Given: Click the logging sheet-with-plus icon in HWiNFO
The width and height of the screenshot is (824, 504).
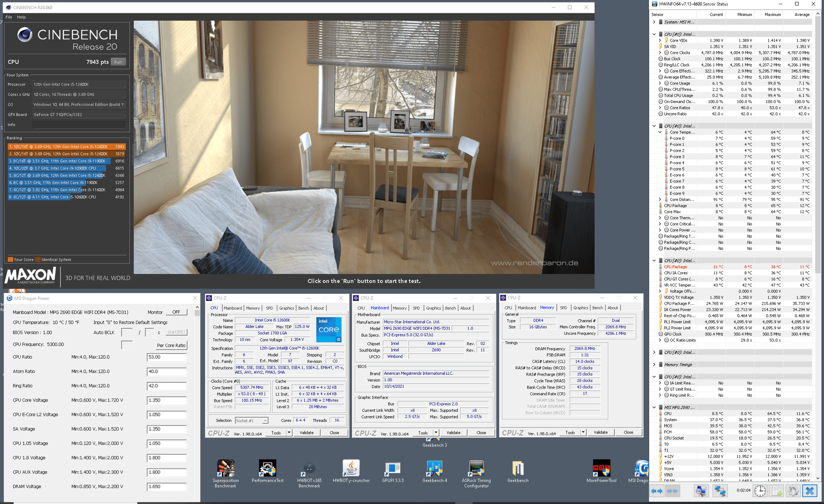Looking at the screenshot, I should coord(776,491).
